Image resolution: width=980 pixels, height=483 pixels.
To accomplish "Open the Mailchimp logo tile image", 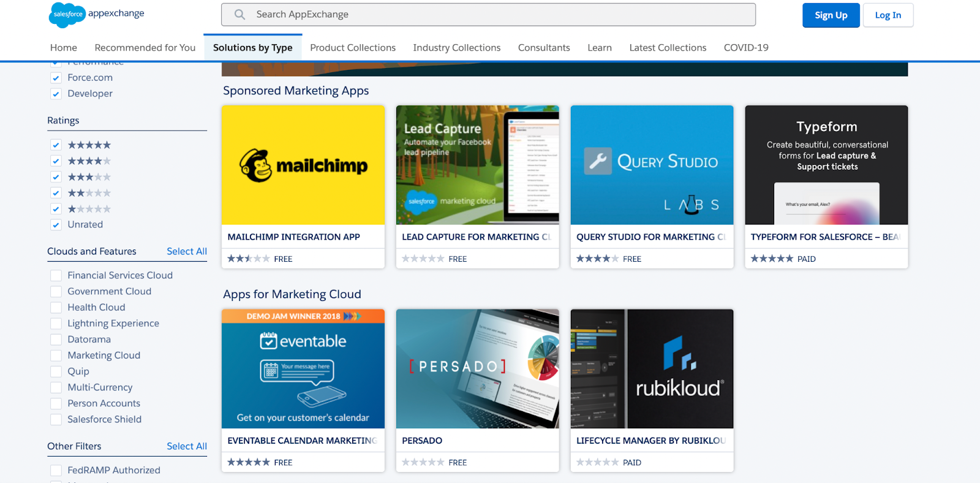I will [303, 165].
